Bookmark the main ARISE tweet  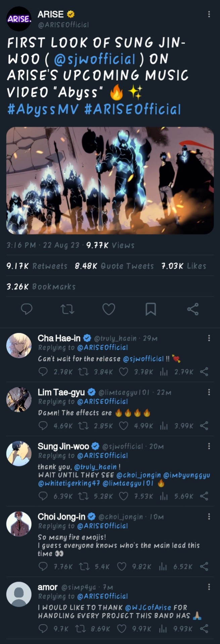click(x=150, y=309)
